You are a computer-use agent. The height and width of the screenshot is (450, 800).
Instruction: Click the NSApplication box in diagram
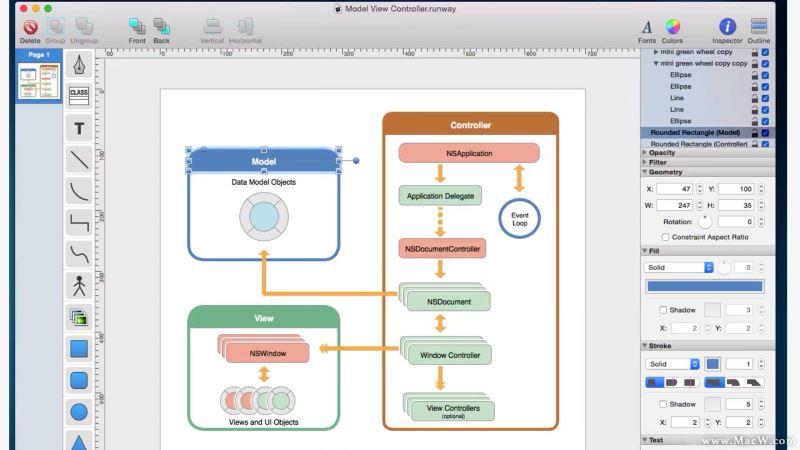[x=469, y=153]
